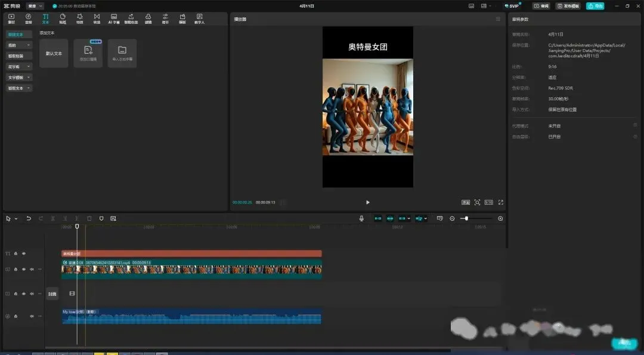Viewport: 644px width, 355px height.
Task: Open the selection tool mode dropdown arrow
Action: pyautogui.click(x=16, y=219)
